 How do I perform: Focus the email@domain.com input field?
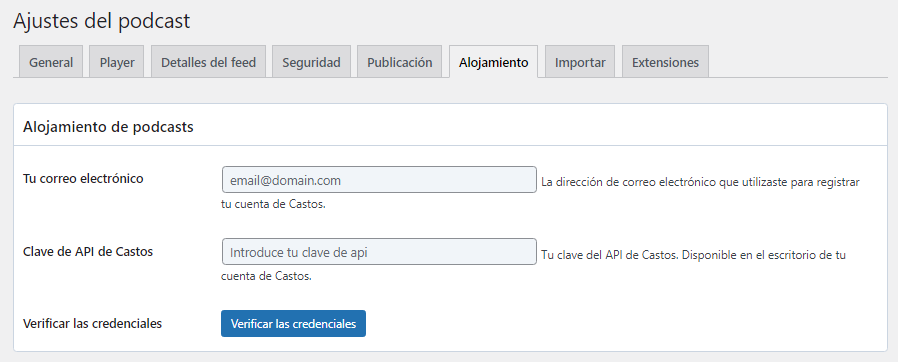[x=379, y=180]
